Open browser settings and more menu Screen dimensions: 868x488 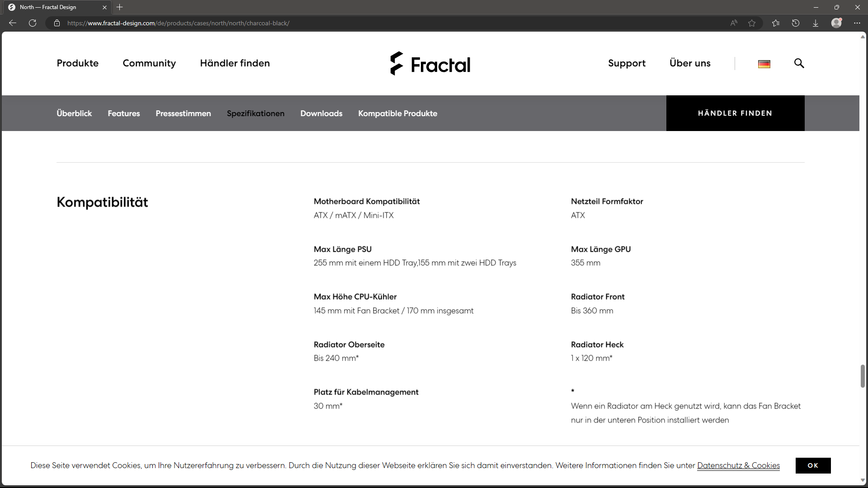(857, 23)
